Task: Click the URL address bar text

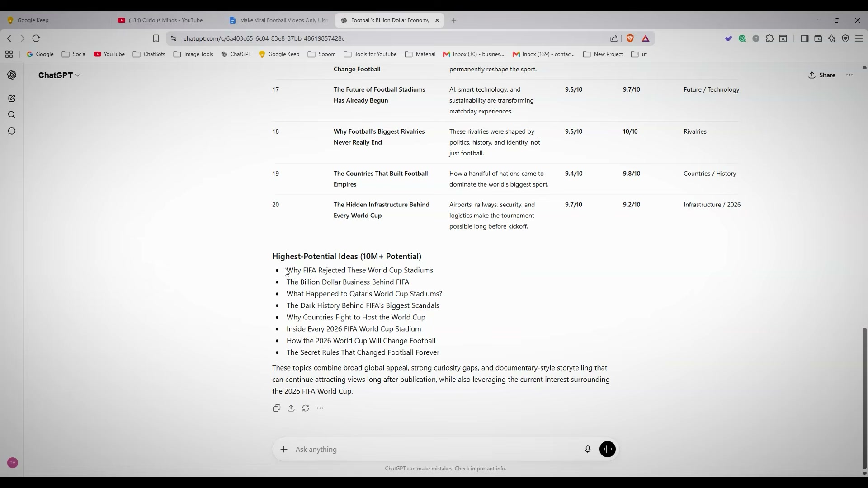Action: coord(264,38)
